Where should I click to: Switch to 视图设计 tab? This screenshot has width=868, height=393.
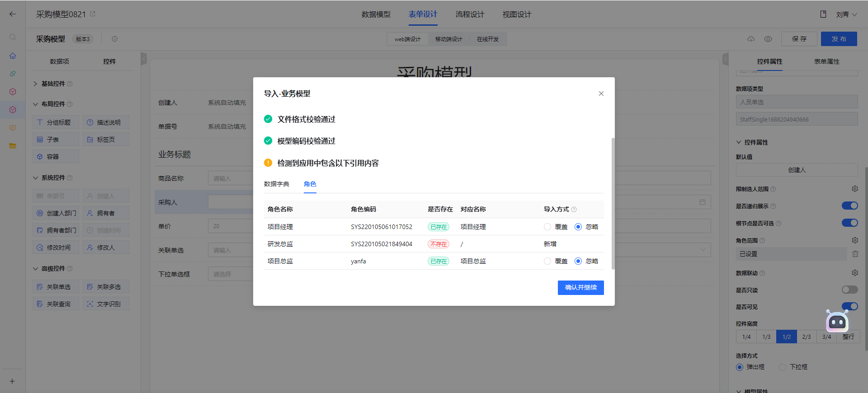(x=517, y=14)
